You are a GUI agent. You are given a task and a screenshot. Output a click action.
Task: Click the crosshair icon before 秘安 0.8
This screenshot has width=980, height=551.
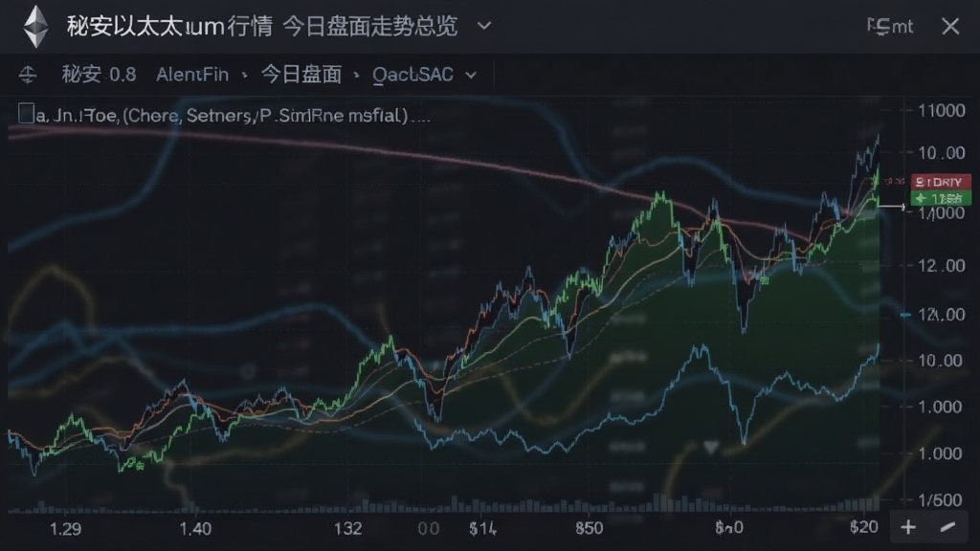pyautogui.click(x=28, y=75)
